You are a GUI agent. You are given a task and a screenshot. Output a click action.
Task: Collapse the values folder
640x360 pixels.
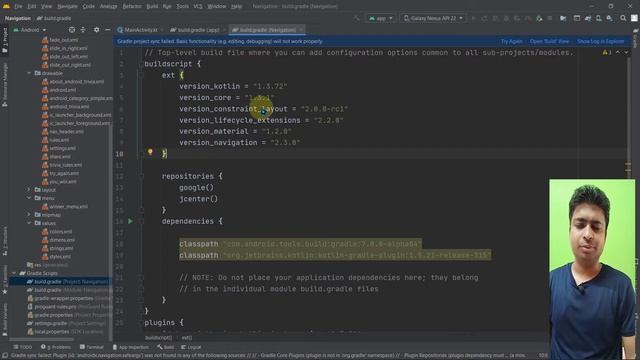click(x=29, y=223)
